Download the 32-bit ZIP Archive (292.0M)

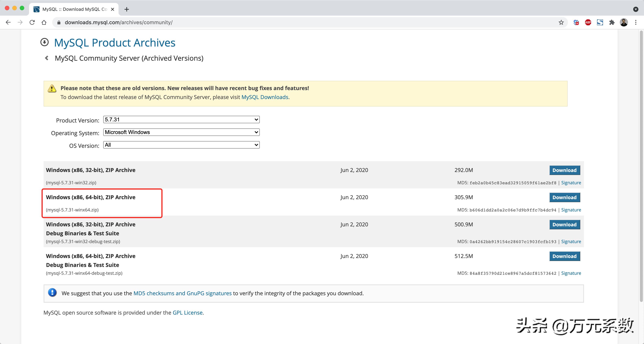click(564, 170)
